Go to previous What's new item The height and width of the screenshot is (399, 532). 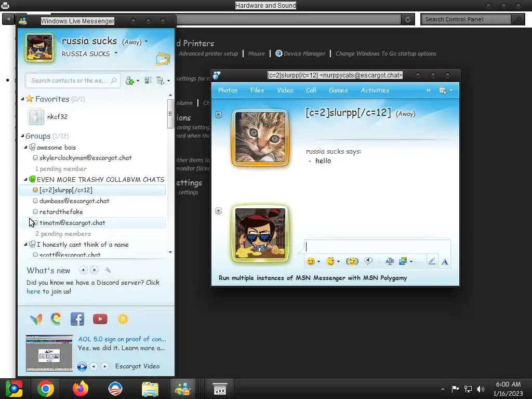[x=83, y=270]
